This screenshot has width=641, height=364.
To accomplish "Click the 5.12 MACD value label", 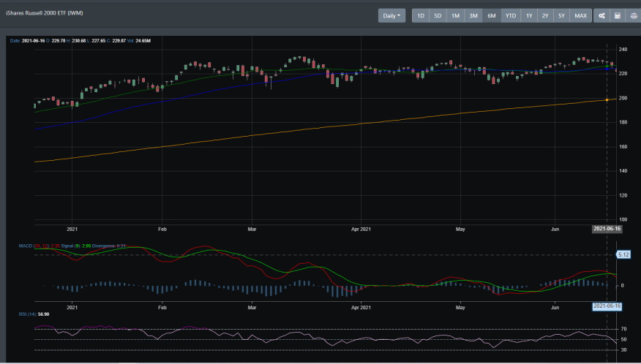I will coord(624,254).
